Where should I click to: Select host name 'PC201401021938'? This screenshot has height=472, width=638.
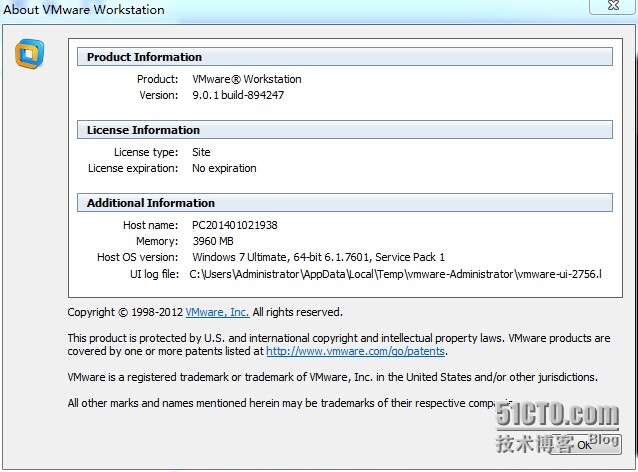(235, 225)
